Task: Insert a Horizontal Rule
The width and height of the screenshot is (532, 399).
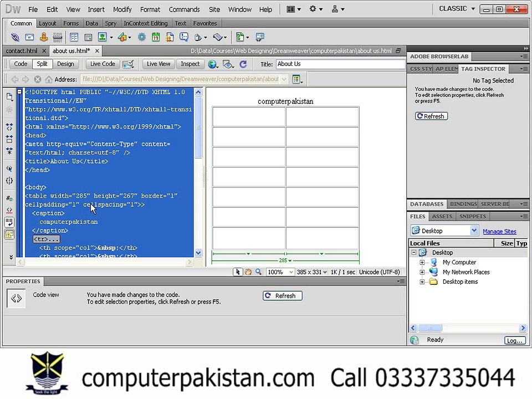Action: [58, 37]
